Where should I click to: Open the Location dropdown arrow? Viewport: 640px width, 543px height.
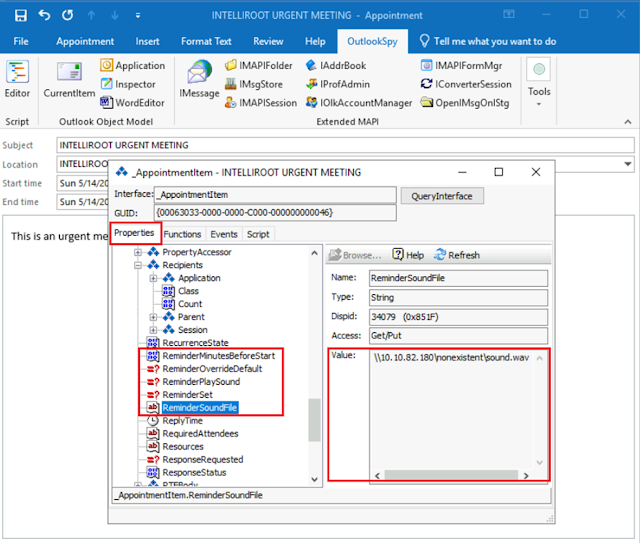[x=628, y=164]
